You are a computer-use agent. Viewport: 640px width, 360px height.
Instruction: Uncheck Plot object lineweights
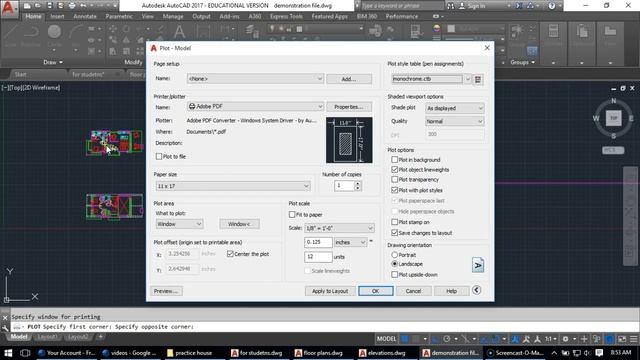394,169
